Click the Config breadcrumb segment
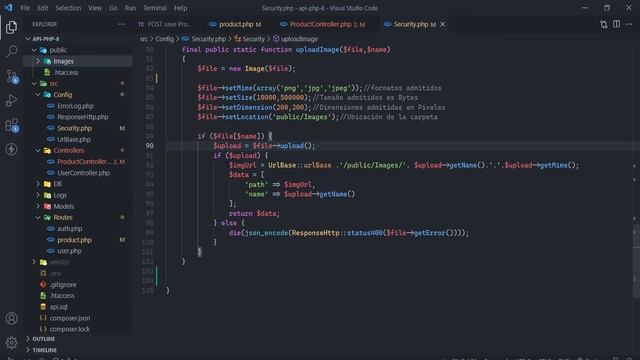 point(164,39)
